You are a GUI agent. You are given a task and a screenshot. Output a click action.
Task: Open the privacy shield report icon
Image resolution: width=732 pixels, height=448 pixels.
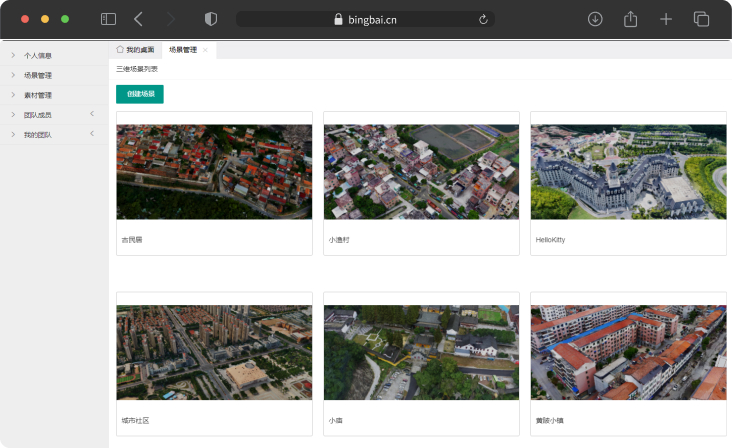point(210,19)
